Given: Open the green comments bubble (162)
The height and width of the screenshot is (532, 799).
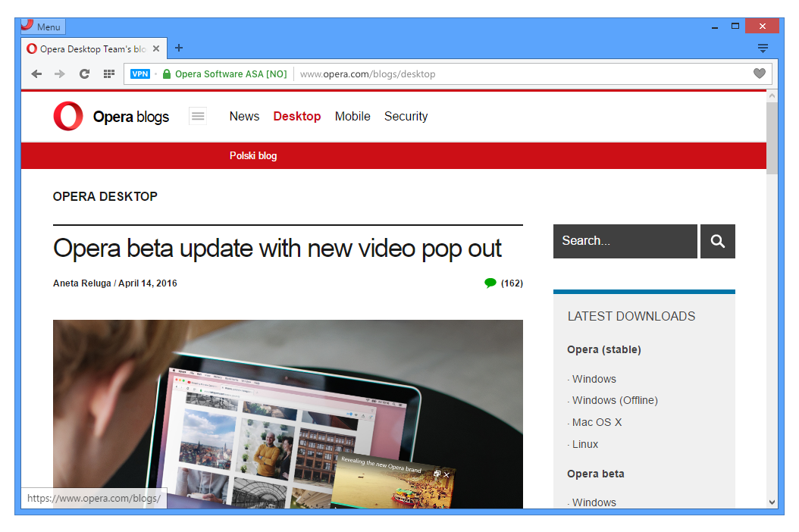Looking at the screenshot, I should (x=490, y=283).
